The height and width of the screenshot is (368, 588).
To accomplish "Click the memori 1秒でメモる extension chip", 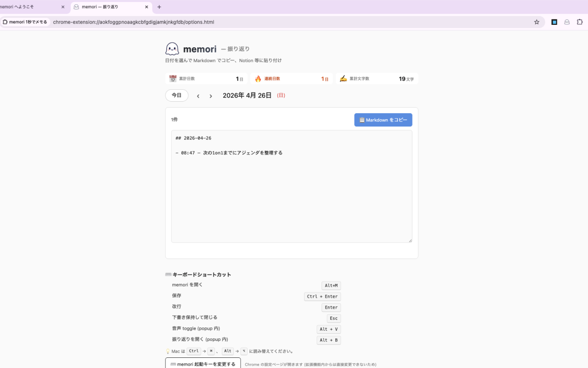I will pos(25,22).
